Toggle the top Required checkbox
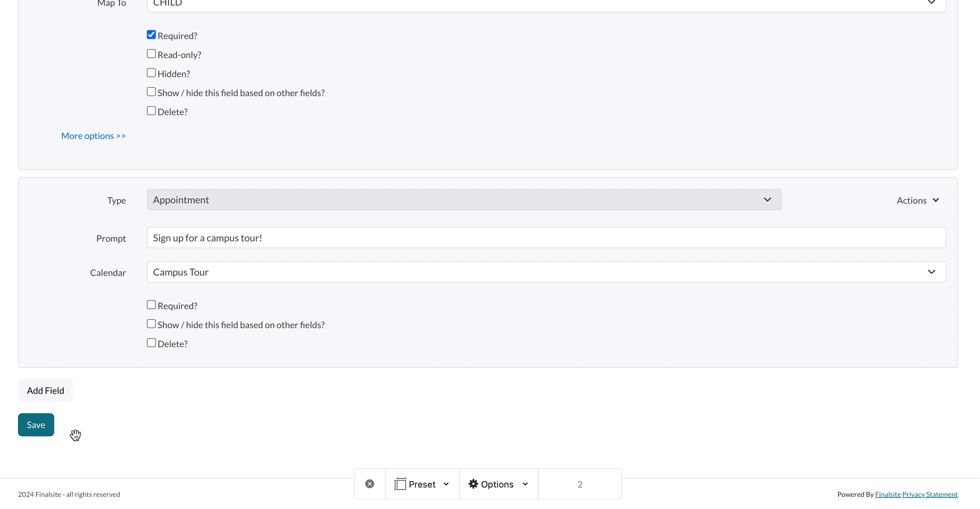The width and height of the screenshot is (980, 509). pyautogui.click(x=151, y=34)
